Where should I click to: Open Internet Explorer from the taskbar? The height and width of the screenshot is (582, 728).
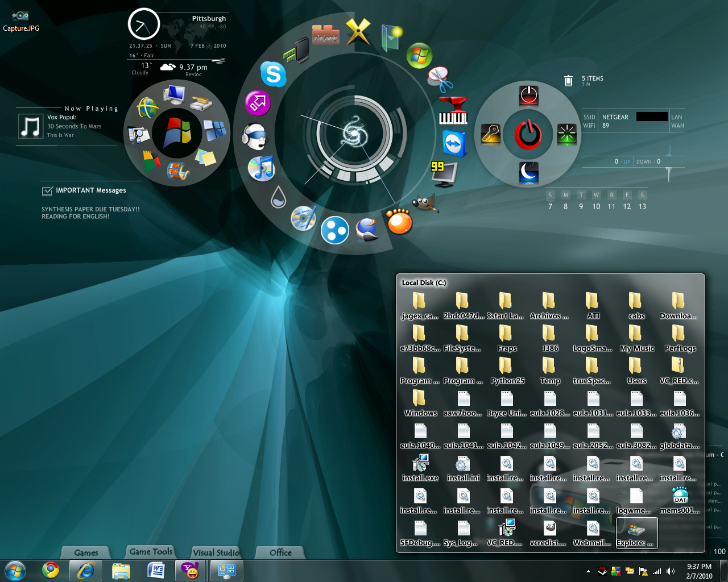pyautogui.click(x=86, y=570)
